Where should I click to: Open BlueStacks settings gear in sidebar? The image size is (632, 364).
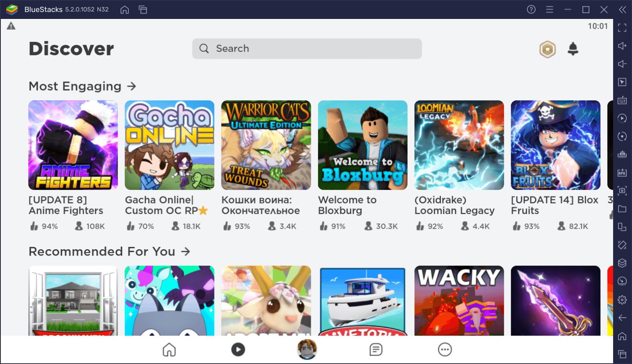622,300
